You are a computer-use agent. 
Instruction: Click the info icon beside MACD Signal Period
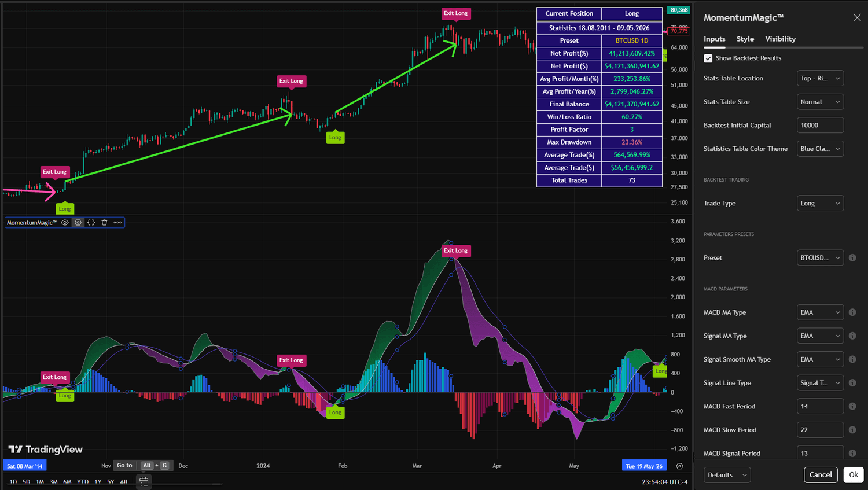coord(852,454)
